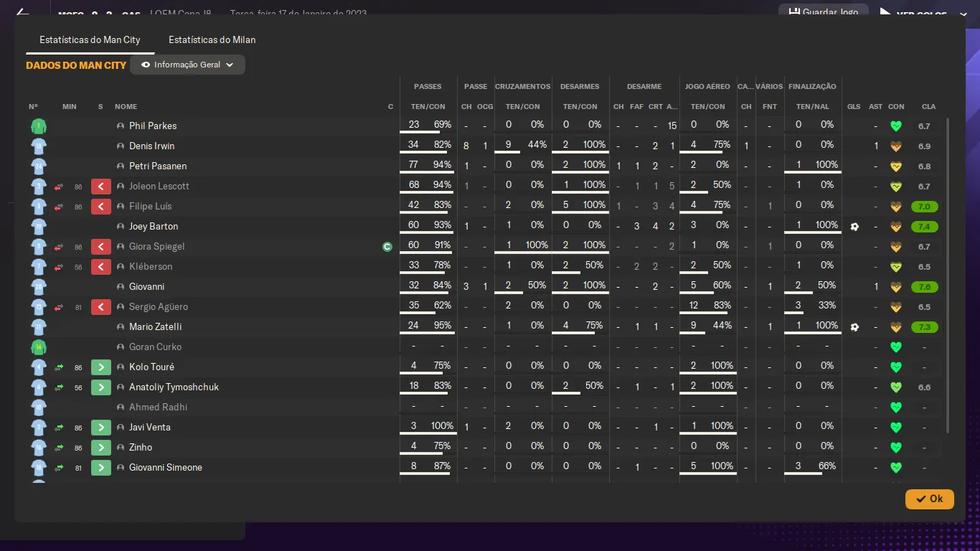
Task: Click Sergio Agüero's 83% aerial value
Action: click(722, 306)
